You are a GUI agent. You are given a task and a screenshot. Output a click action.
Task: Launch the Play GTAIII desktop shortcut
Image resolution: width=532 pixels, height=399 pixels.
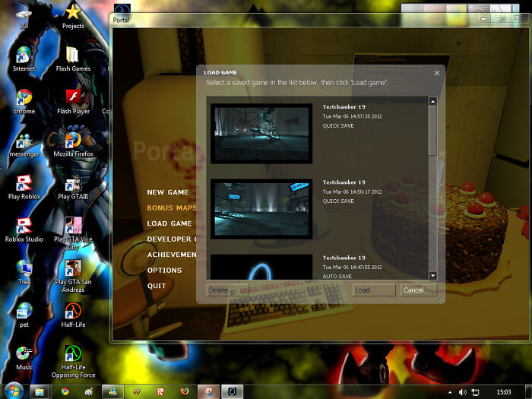[x=73, y=187]
